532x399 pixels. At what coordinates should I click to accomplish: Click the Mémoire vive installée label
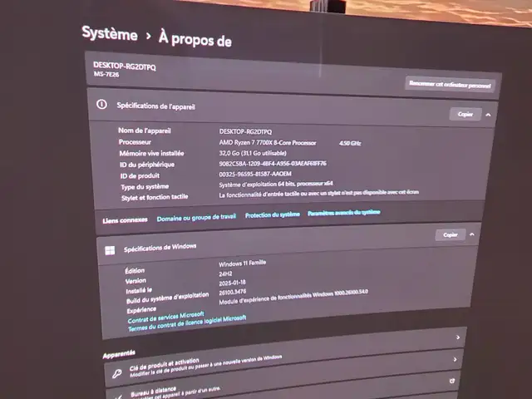(x=151, y=153)
